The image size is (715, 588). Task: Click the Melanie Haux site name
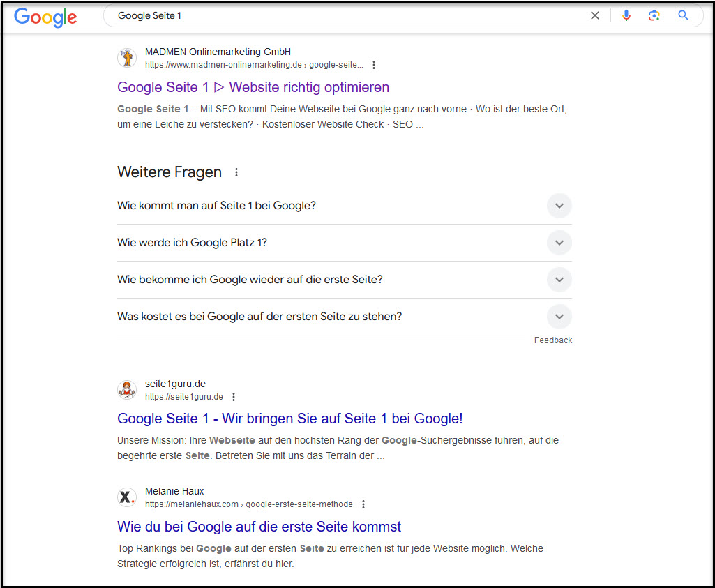pyautogui.click(x=174, y=491)
